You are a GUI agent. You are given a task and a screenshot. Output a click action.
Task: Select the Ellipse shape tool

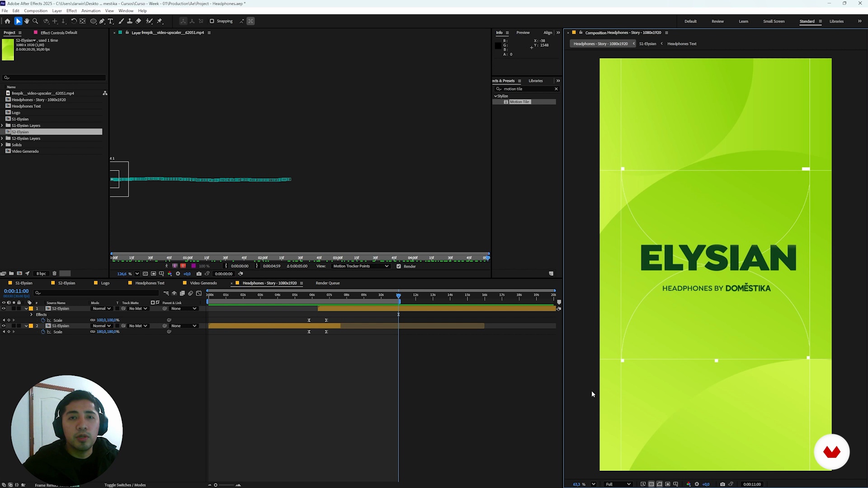(93, 21)
